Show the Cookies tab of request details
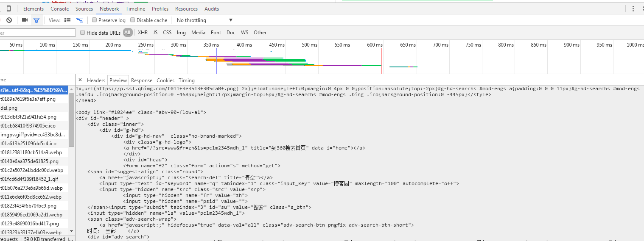 [x=165, y=80]
